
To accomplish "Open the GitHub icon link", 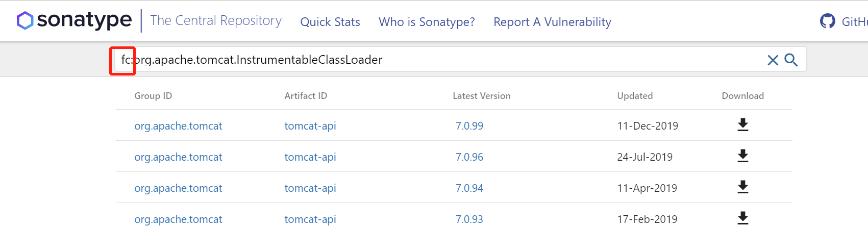I will (827, 21).
